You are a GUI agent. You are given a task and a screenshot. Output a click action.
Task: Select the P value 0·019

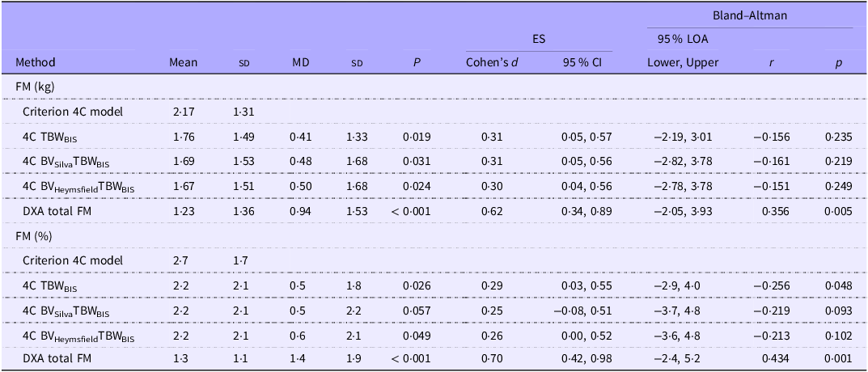[417, 137]
